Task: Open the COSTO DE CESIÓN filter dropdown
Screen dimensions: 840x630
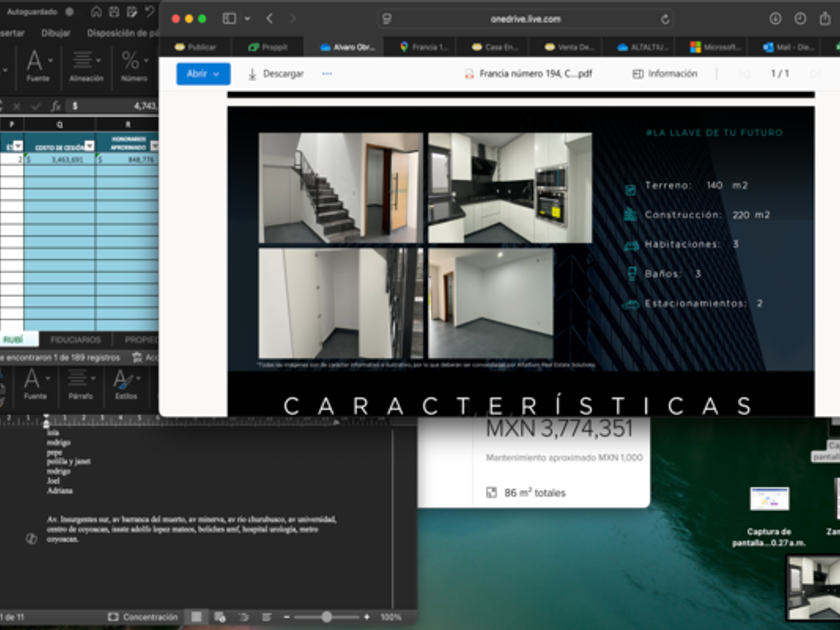Action: point(88,146)
